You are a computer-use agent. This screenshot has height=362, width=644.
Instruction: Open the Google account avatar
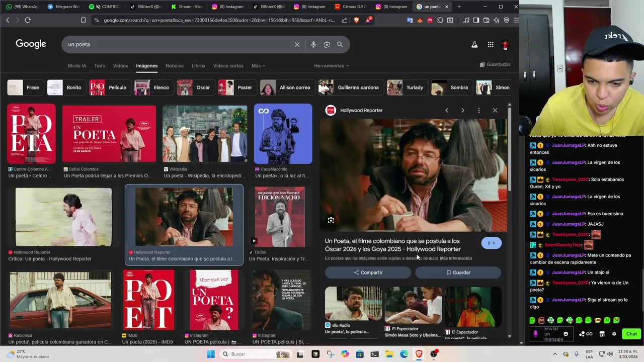click(x=506, y=45)
